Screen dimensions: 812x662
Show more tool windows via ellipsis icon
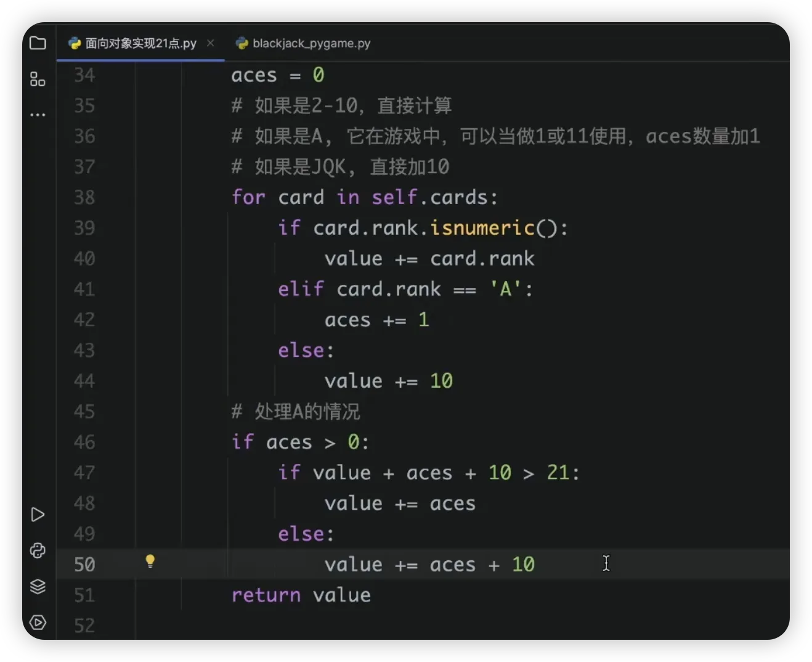(38, 115)
